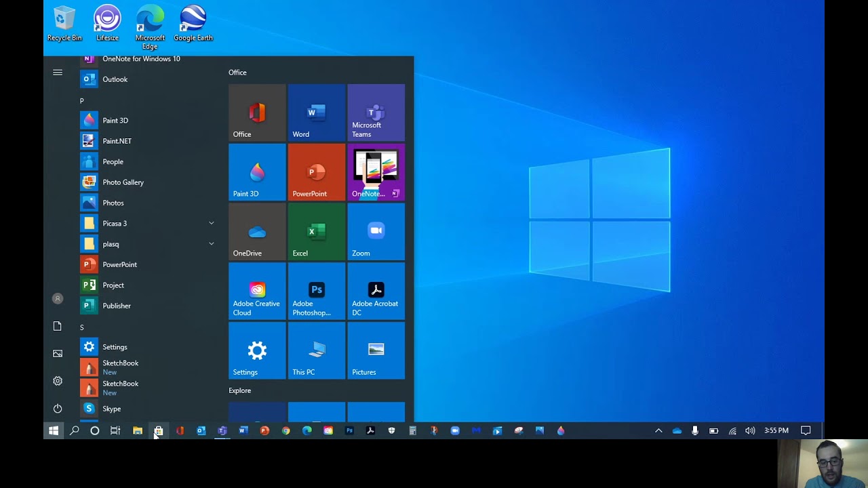
Task: Open taskbar Search magnifier
Action: [x=75, y=430]
